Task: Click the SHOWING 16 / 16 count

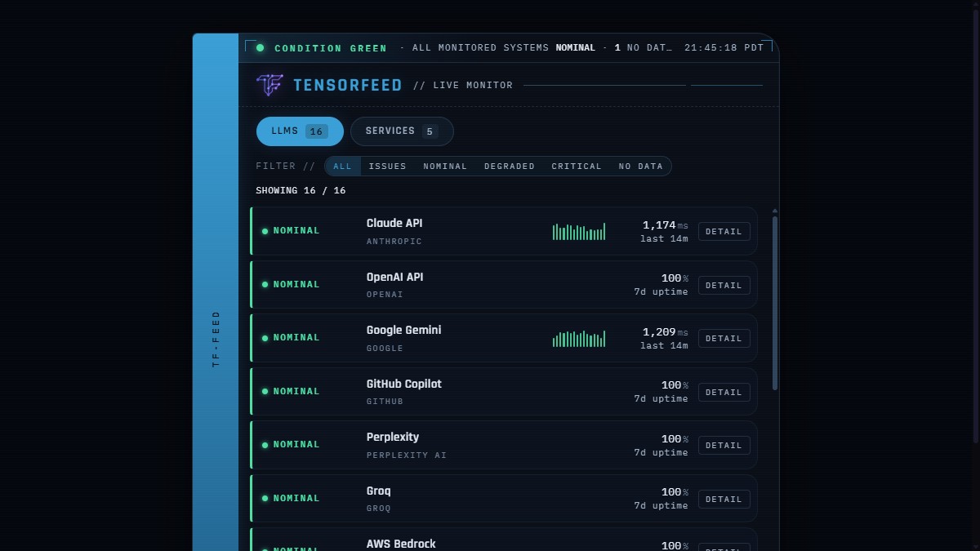Action: click(x=301, y=190)
